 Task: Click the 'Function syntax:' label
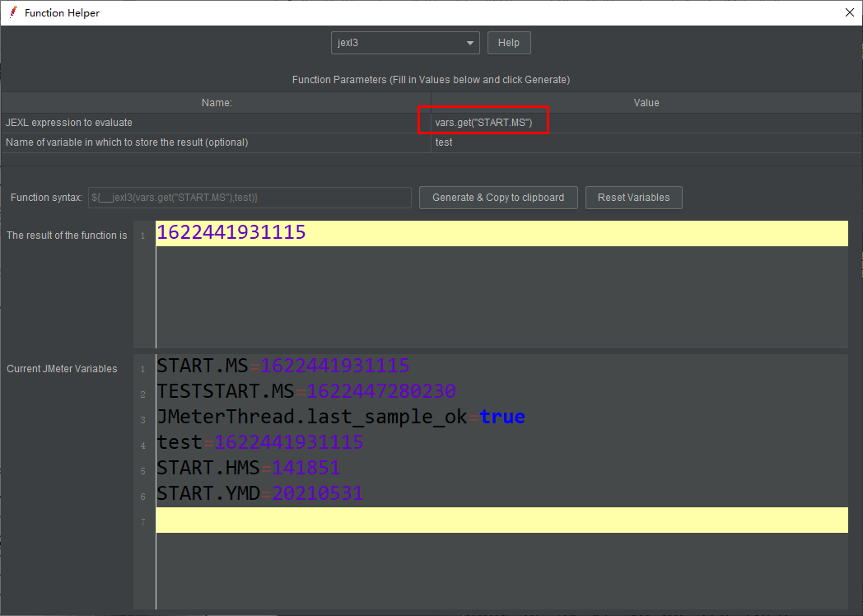46,198
